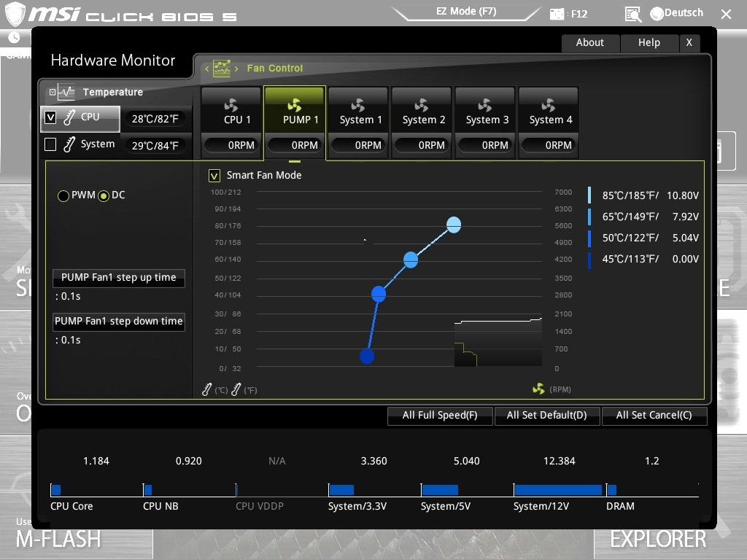Screen dimensions: 747x560
Task: Select the CPU 1 fan icon
Action: (x=231, y=105)
